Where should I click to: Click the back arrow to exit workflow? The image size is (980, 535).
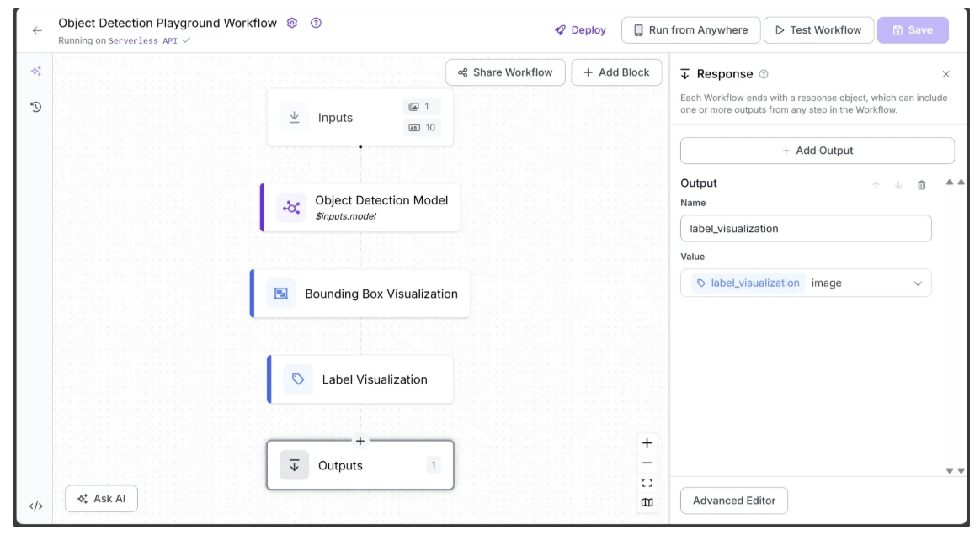click(36, 30)
